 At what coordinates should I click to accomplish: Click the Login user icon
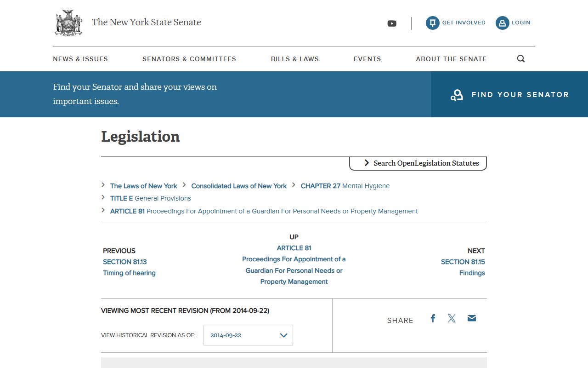click(x=502, y=23)
